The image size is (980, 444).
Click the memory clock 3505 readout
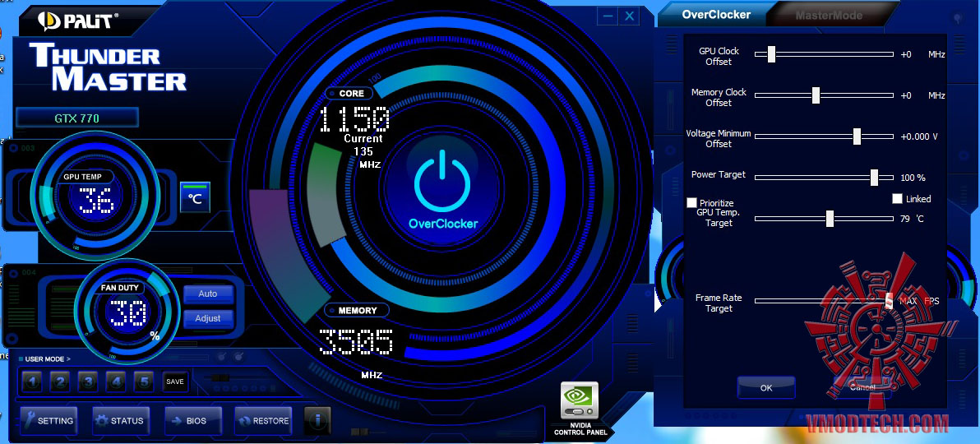356,342
